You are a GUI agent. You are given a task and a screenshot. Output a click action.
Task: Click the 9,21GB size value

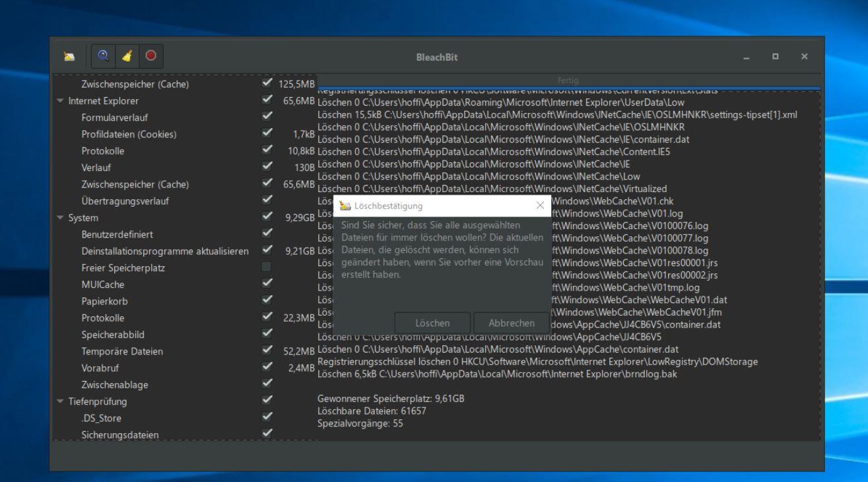(x=299, y=251)
